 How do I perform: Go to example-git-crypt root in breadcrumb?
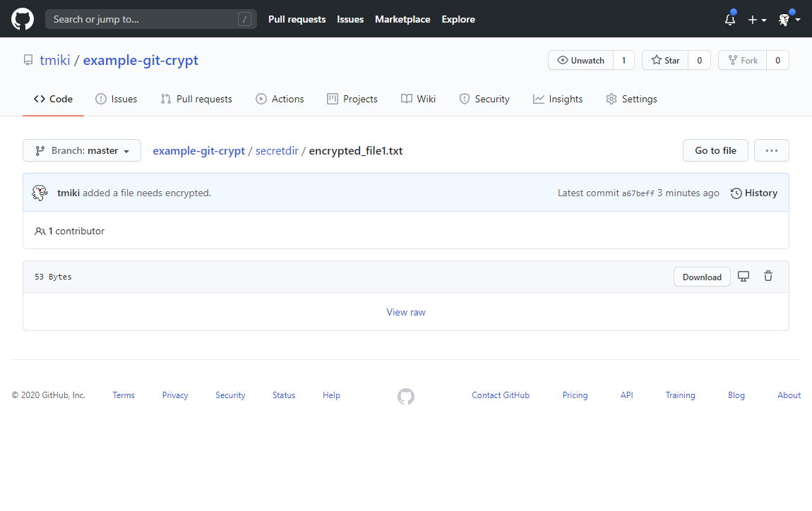click(199, 150)
